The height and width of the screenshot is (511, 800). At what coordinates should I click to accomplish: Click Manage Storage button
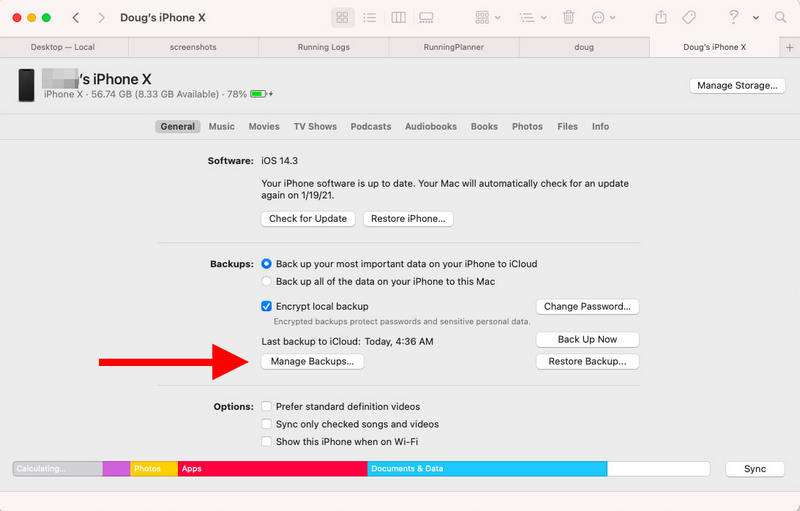737,85
